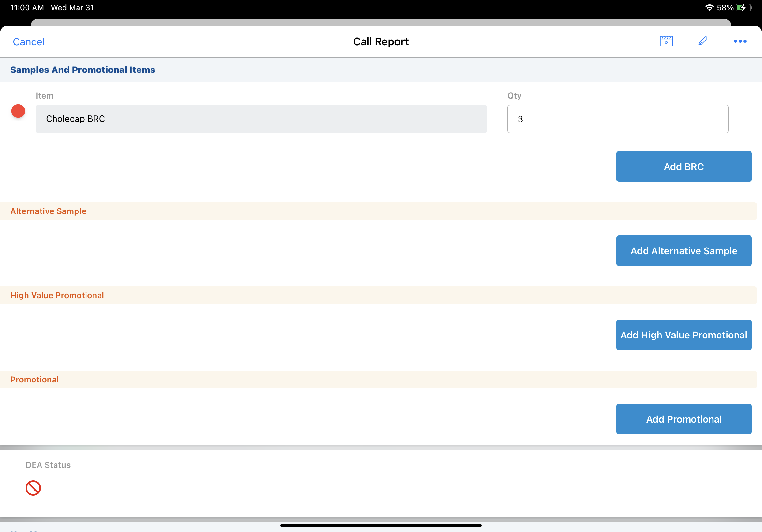Viewport: 762px width, 532px height.
Task: Open the media presentation clapperboard icon
Action: [666, 41]
